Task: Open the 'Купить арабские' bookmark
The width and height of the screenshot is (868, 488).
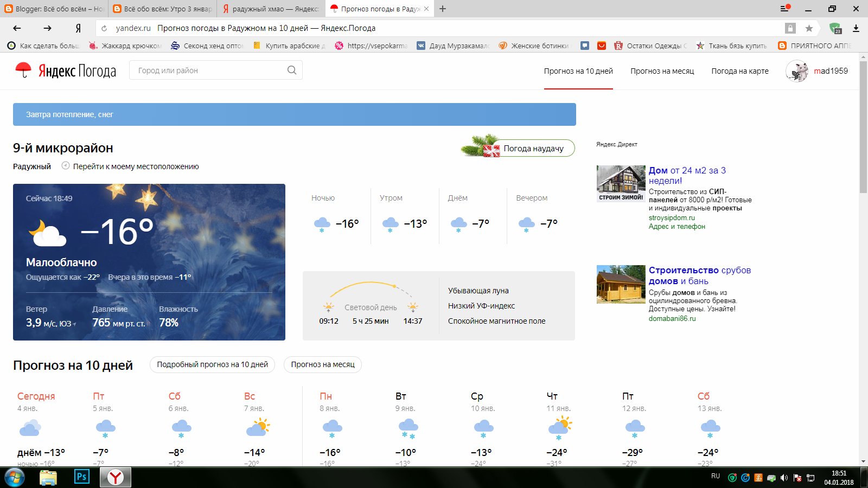Action: 289,46
